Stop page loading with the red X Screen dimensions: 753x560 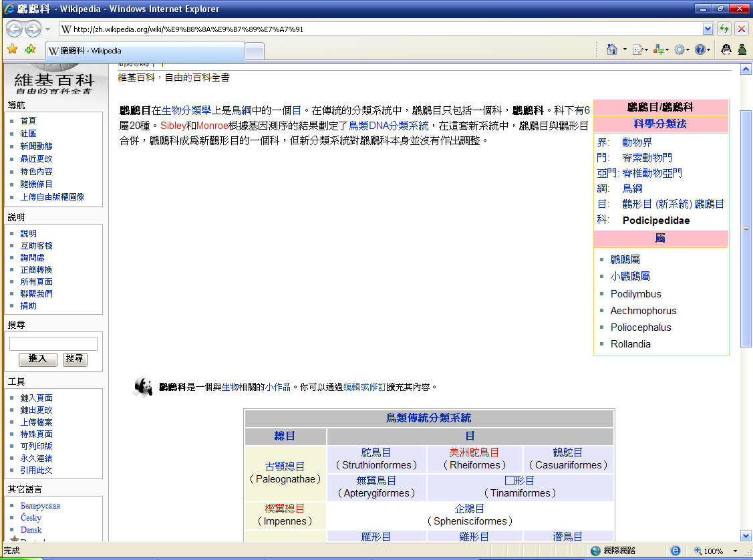(x=741, y=29)
